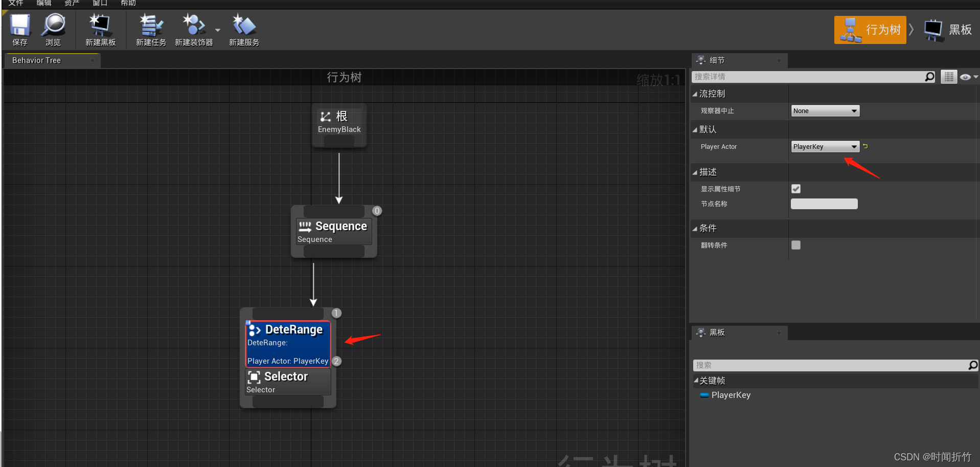Enable the inverse condition (翻转条件) checkbox
The height and width of the screenshot is (467, 980).
796,245
